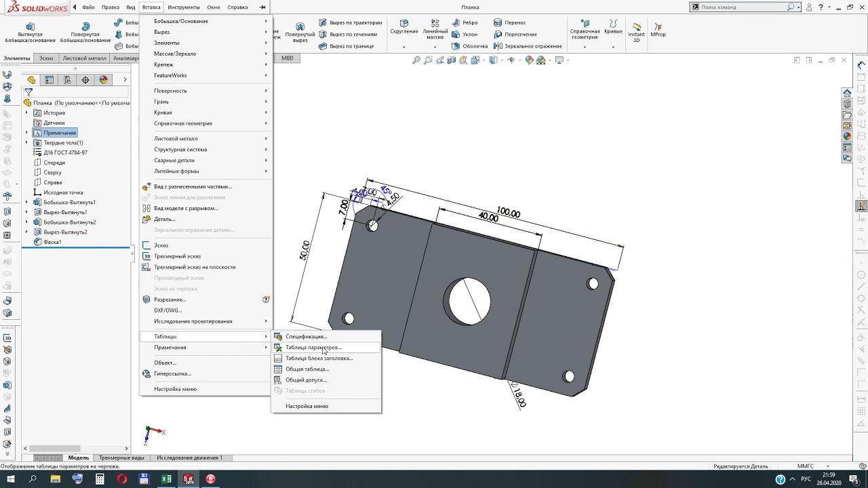Open the Кривые toolbar button
This screenshot has height=488, width=868.
(x=613, y=27)
